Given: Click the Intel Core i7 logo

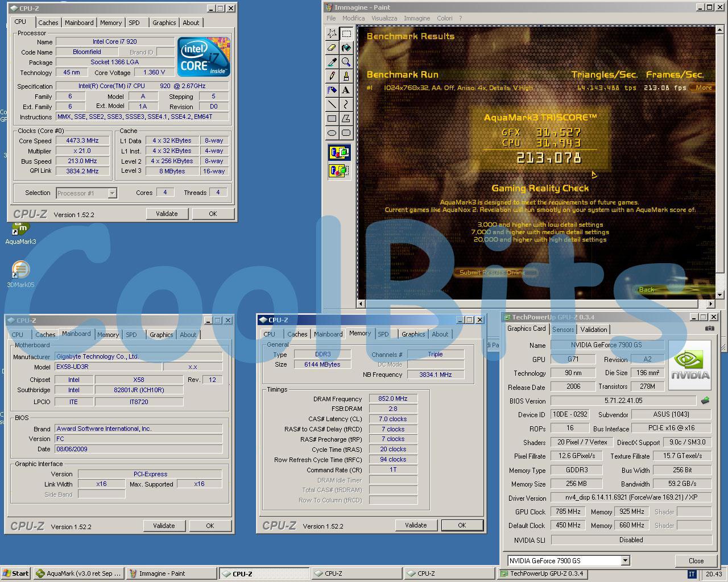Looking at the screenshot, I should pyautogui.click(x=204, y=57).
